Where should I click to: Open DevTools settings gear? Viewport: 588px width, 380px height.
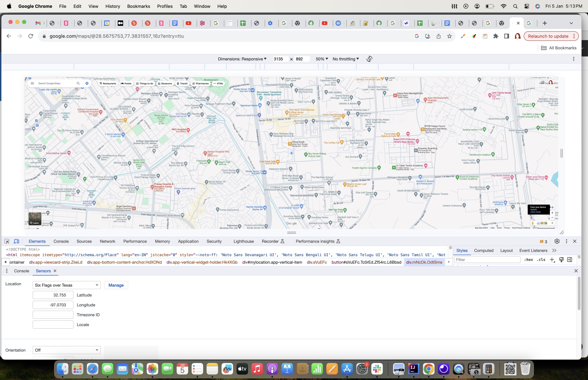click(x=557, y=241)
